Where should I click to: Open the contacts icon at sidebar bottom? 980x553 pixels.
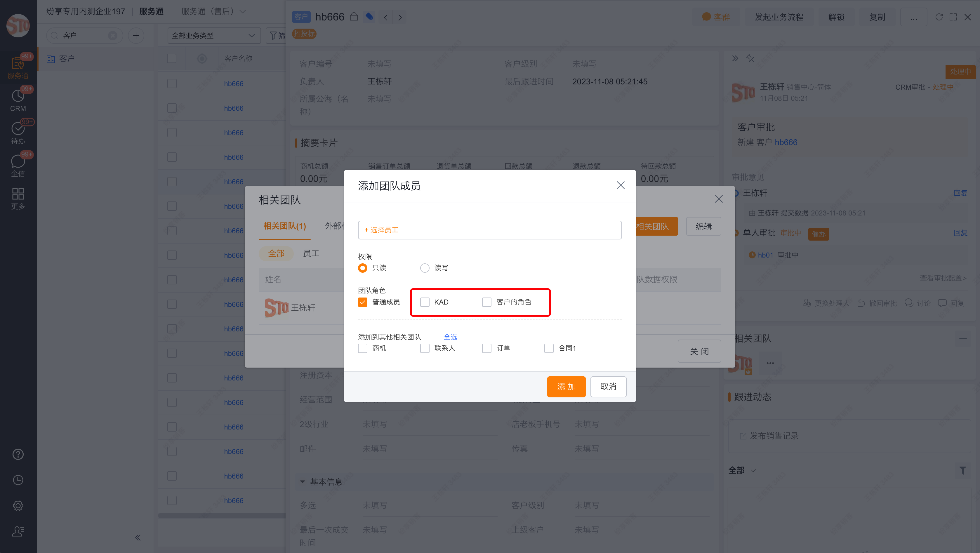pyautogui.click(x=18, y=531)
